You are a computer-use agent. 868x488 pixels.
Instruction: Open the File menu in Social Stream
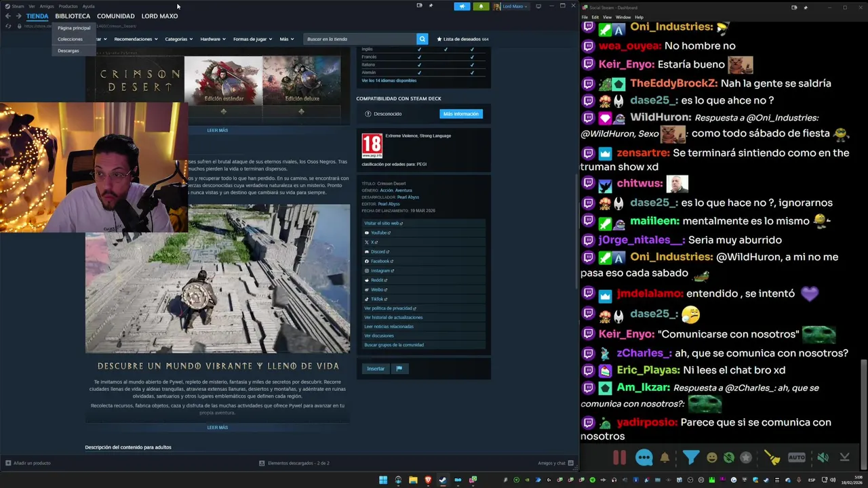[x=585, y=17]
